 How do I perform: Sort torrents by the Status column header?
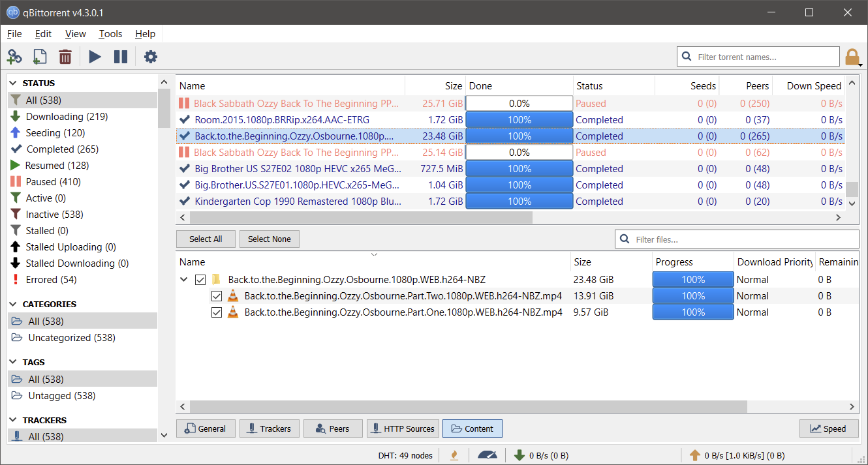click(x=614, y=86)
